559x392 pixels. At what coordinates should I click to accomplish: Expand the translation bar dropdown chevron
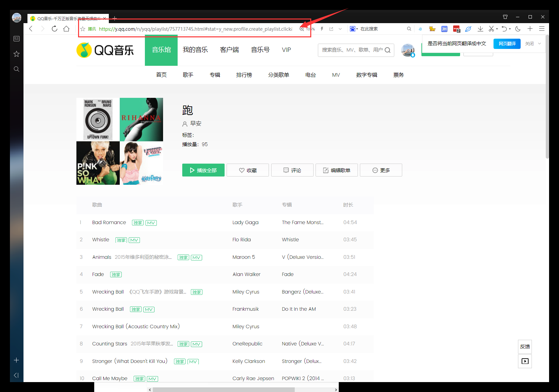tap(539, 44)
